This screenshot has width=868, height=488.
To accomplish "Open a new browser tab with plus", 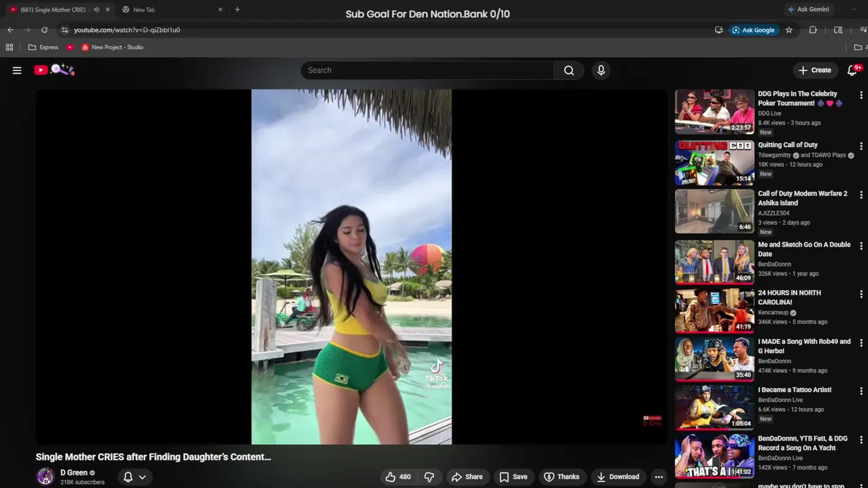I will point(237,9).
